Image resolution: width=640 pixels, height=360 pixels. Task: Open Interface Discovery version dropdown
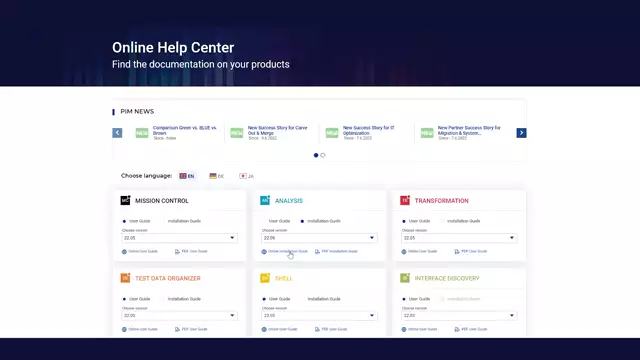459,316
